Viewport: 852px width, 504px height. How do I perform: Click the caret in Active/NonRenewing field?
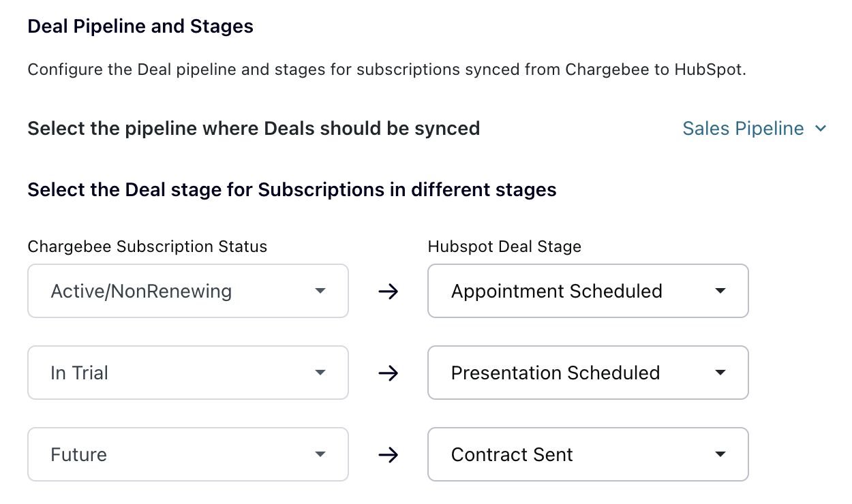click(x=320, y=292)
